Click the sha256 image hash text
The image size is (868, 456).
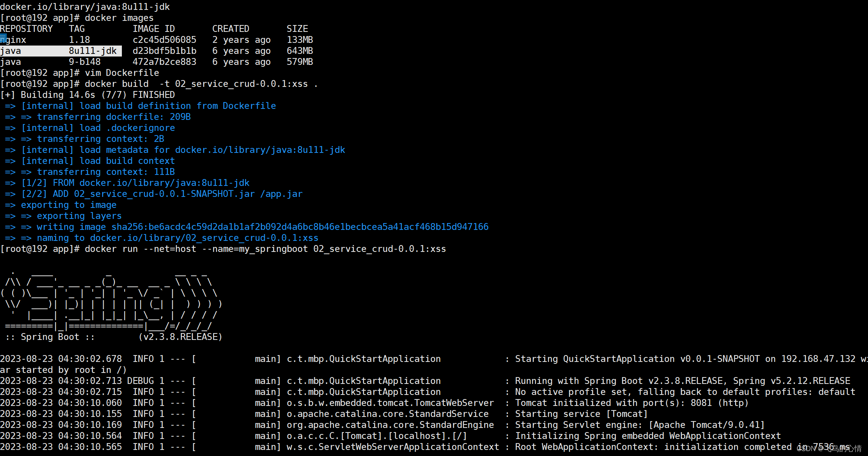(300, 227)
